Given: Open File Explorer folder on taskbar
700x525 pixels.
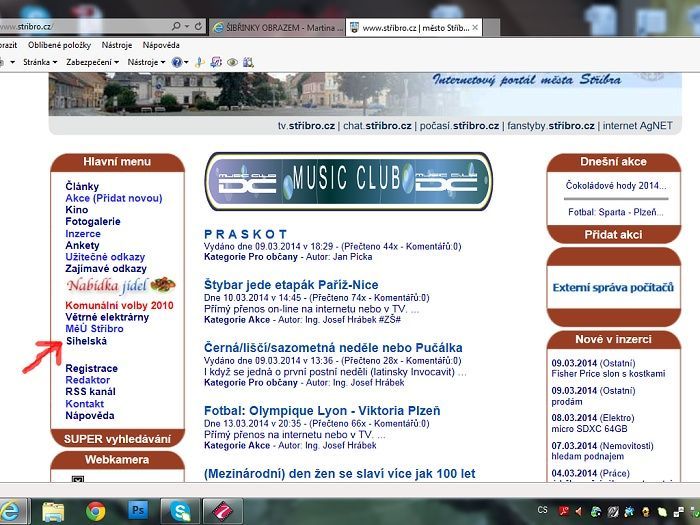Looking at the screenshot, I should [x=53, y=510].
